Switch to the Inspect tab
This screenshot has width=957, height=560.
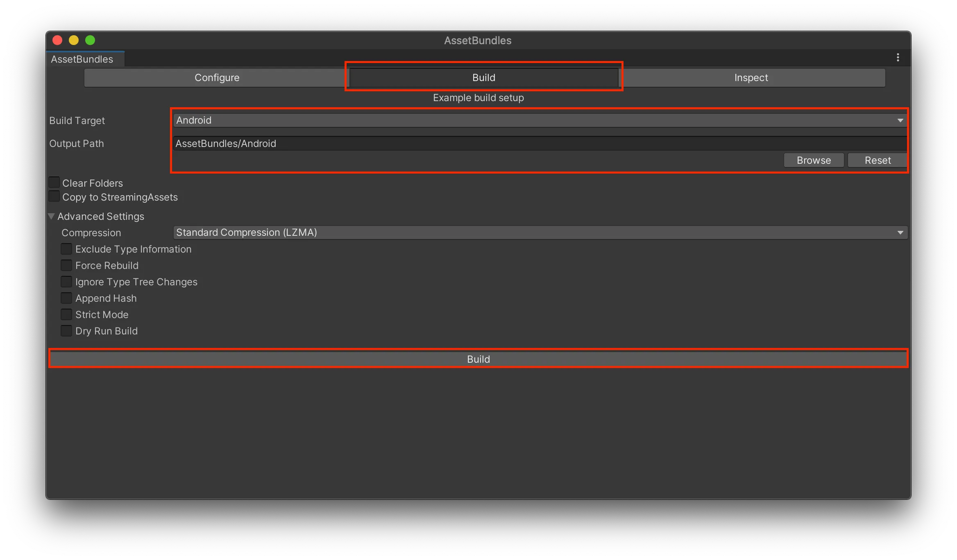[751, 77]
